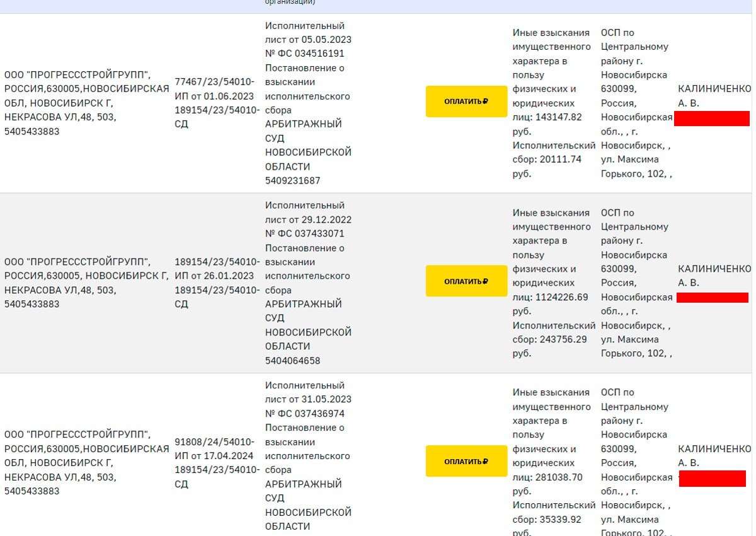Select bailiff name in 91808/24 row

coord(714,455)
